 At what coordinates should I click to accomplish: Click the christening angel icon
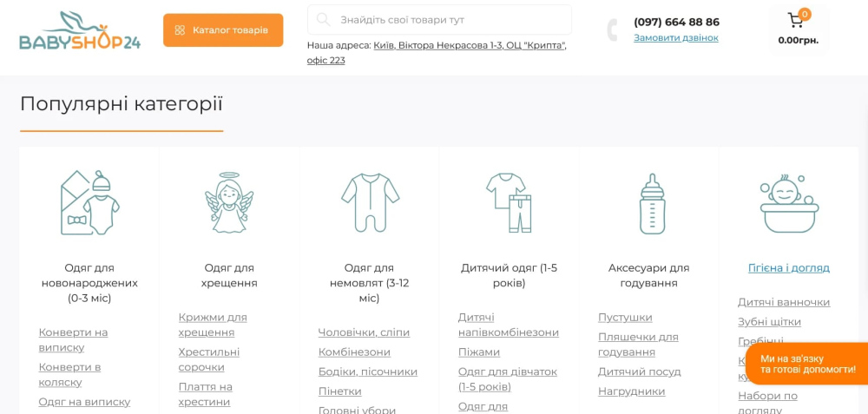229,202
